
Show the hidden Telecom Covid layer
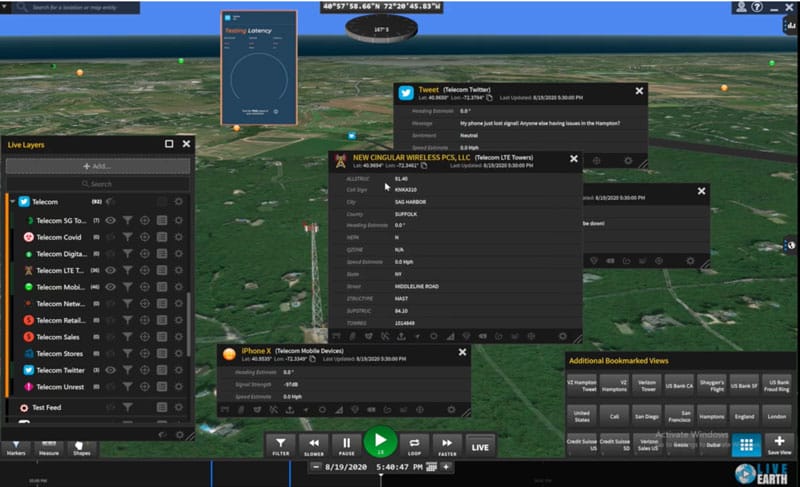pyautogui.click(x=110, y=237)
